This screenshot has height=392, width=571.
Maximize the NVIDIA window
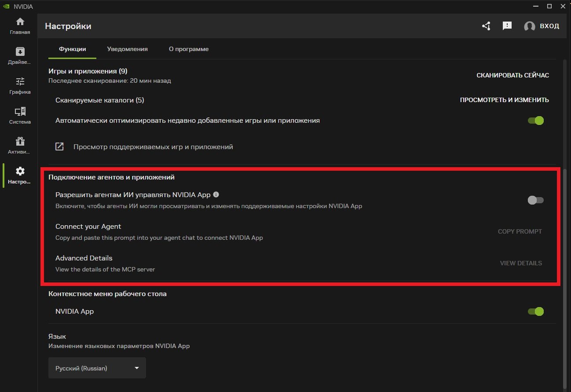coord(549,6)
